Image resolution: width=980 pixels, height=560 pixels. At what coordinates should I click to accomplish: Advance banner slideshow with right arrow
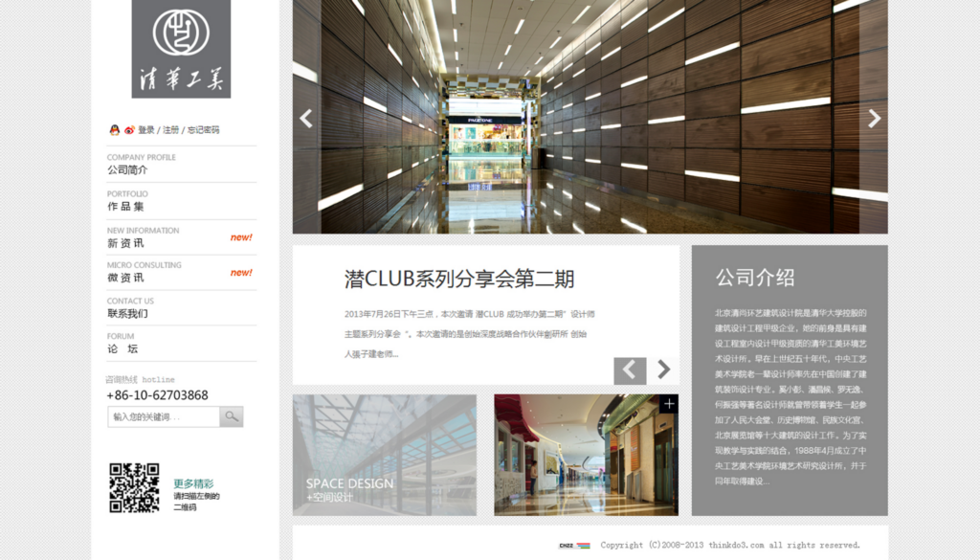pos(875,119)
